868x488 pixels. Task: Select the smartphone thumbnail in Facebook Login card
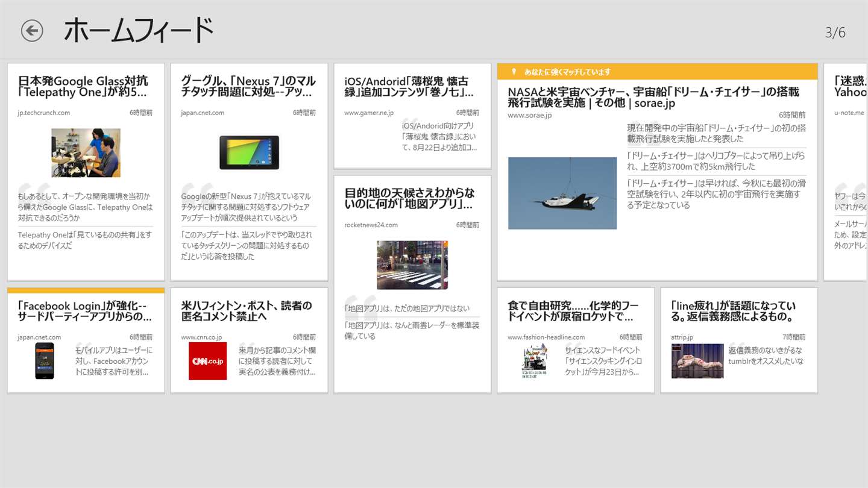click(45, 361)
